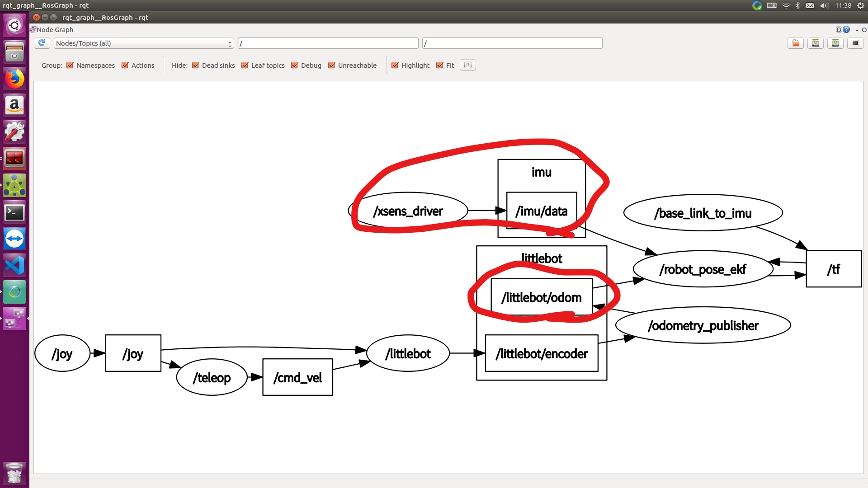The width and height of the screenshot is (868, 488).
Task: Open the Nodes/Topics (all) dropdown
Action: tap(143, 43)
